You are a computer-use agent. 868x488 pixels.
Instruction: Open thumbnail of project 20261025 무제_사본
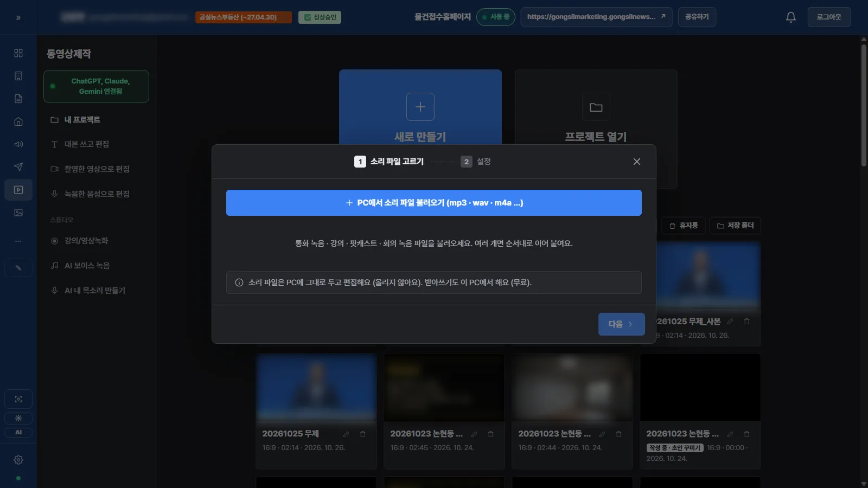pyautogui.click(x=709, y=275)
